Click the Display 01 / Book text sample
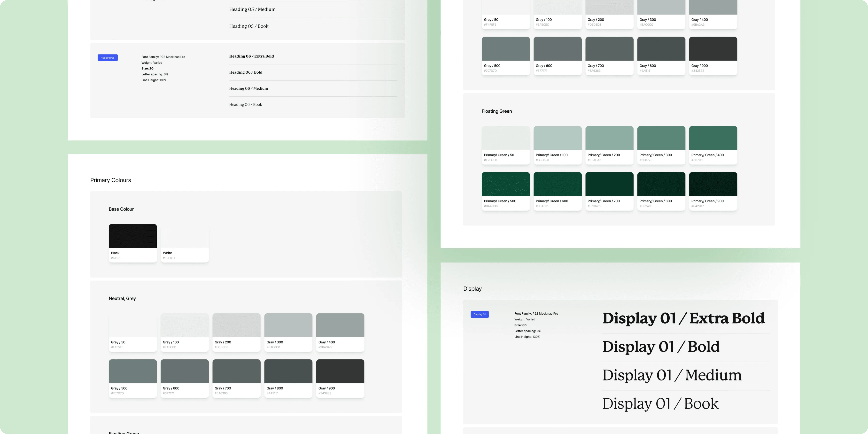The image size is (868, 434). pos(660,403)
